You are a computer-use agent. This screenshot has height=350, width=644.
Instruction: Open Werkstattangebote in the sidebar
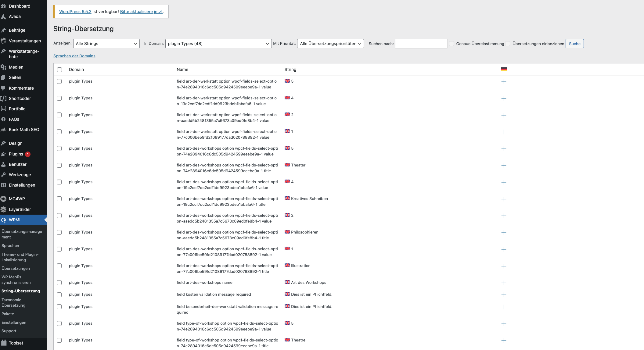pyautogui.click(x=23, y=54)
